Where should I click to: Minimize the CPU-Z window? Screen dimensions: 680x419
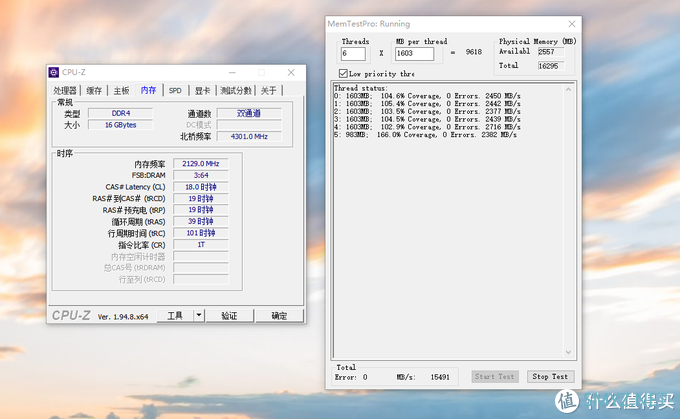[x=232, y=72]
